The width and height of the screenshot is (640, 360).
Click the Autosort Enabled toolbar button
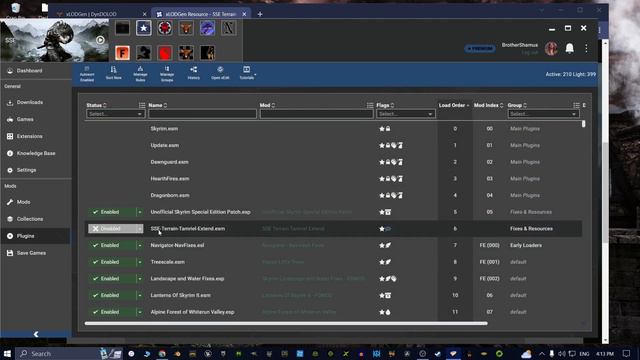pyautogui.click(x=87, y=74)
